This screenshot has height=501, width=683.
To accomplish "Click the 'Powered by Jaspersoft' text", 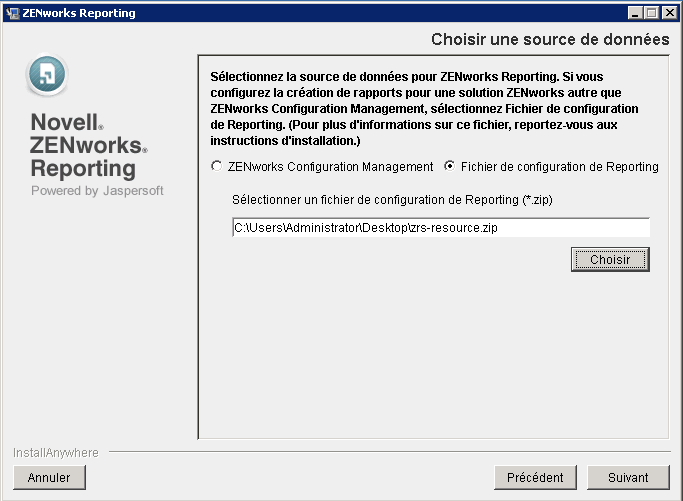I will point(97,191).
